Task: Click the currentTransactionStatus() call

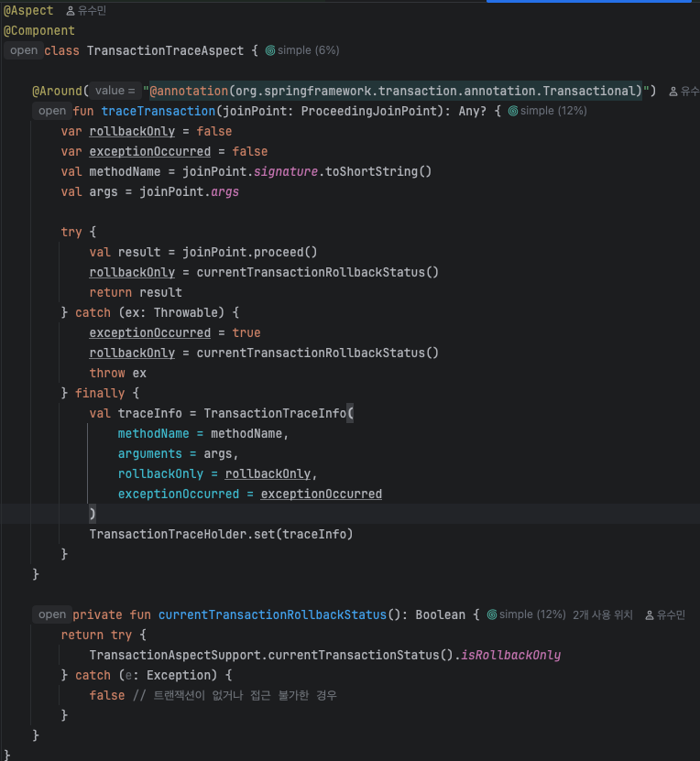Action: click(360, 655)
